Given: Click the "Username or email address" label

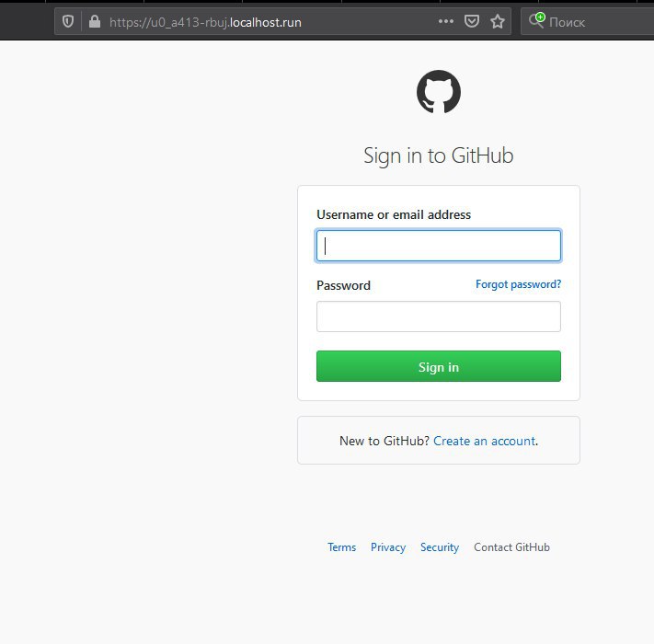Looking at the screenshot, I should tap(394, 214).
